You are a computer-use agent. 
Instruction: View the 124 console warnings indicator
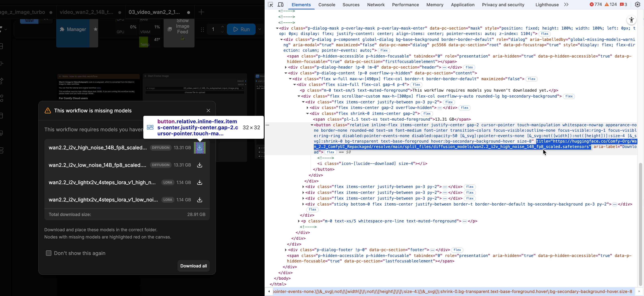(611, 4)
